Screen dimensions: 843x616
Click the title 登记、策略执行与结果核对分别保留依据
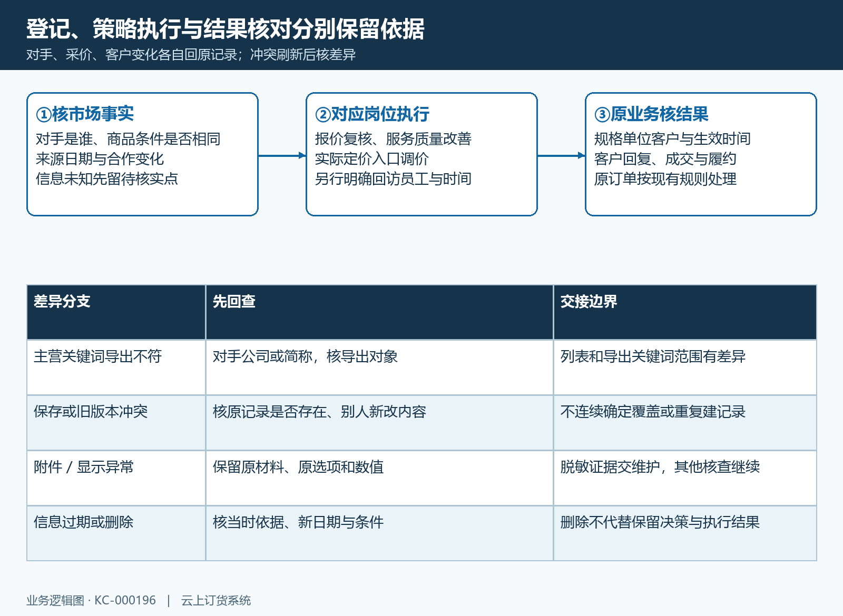coord(226,29)
